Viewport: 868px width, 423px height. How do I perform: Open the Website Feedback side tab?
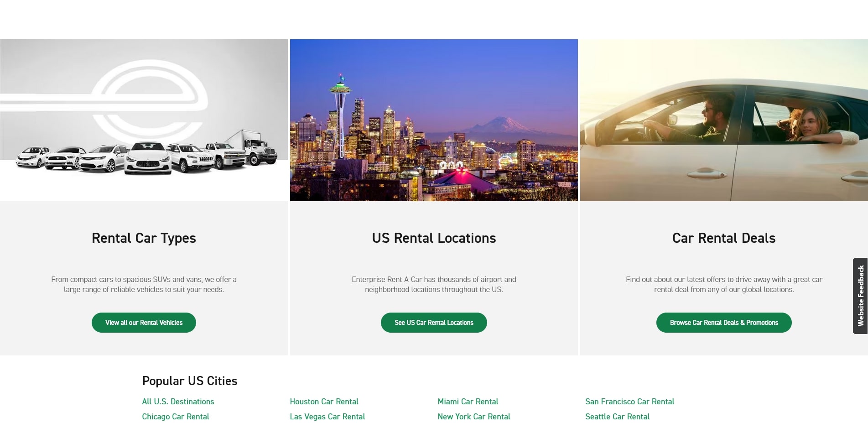(860, 296)
